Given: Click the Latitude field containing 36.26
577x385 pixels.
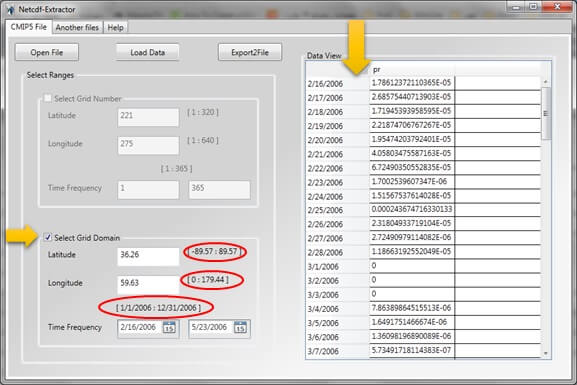Looking at the screenshot, I should (x=148, y=255).
